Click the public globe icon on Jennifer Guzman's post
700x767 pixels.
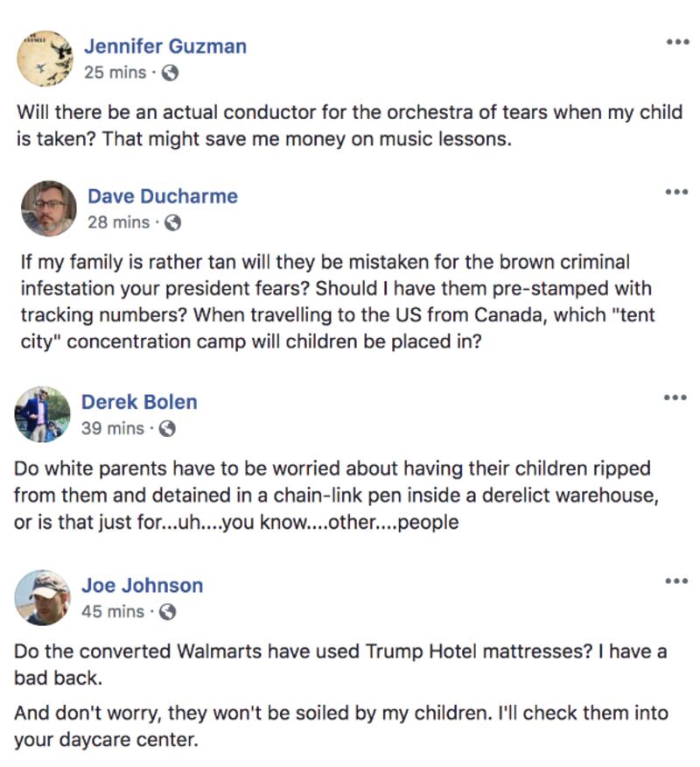(171, 74)
